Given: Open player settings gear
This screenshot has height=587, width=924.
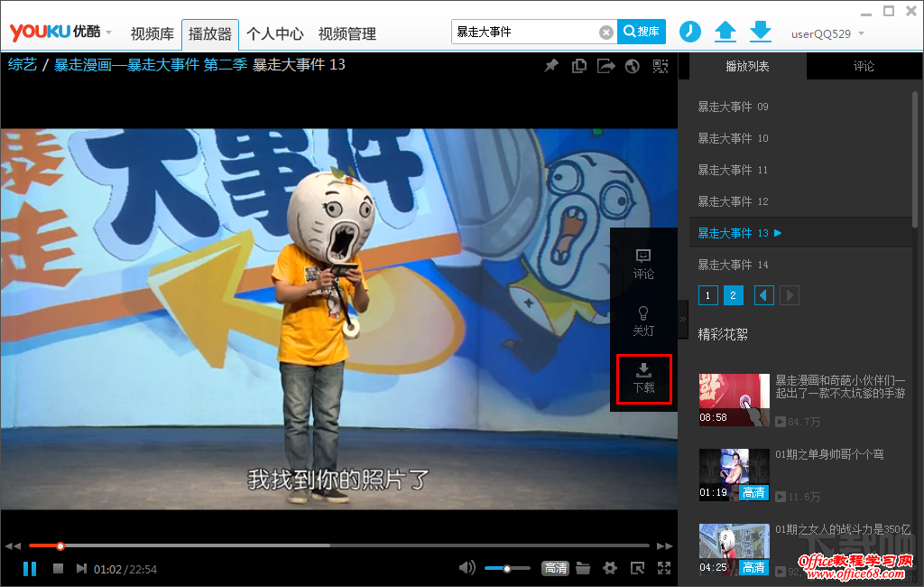Looking at the screenshot, I should tap(610, 568).
